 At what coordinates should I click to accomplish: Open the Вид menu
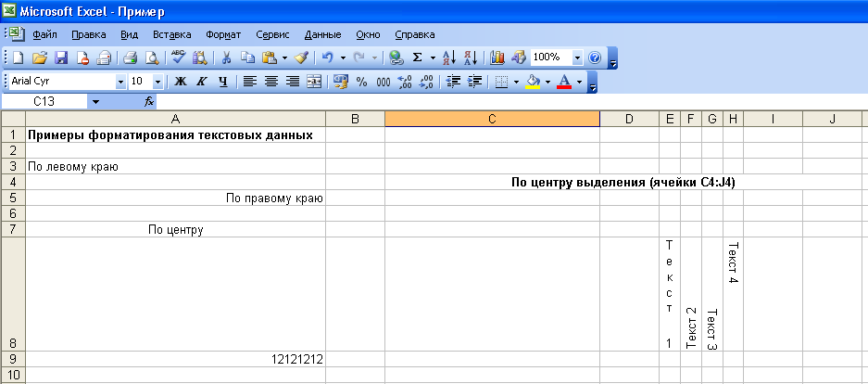129,34
